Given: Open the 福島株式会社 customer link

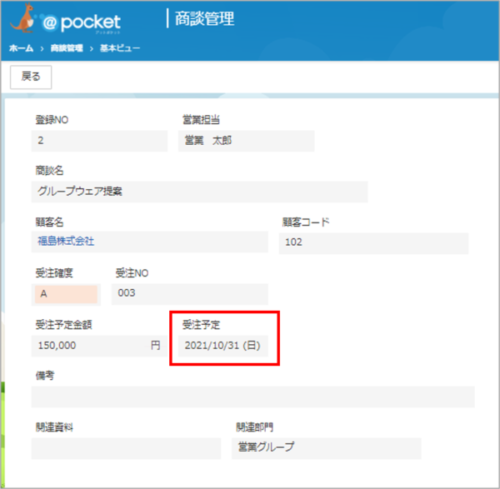Looking at the screenshot, I should tap(66, 241).
